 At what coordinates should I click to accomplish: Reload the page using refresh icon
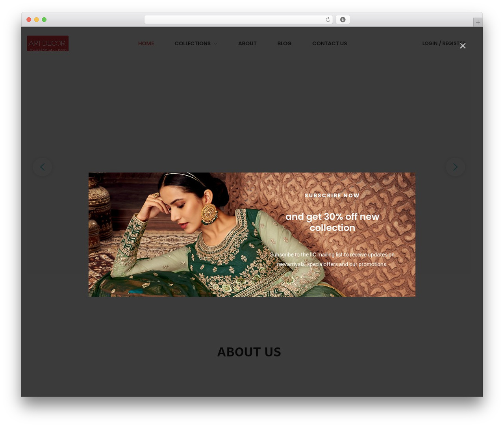coord(328,20)
